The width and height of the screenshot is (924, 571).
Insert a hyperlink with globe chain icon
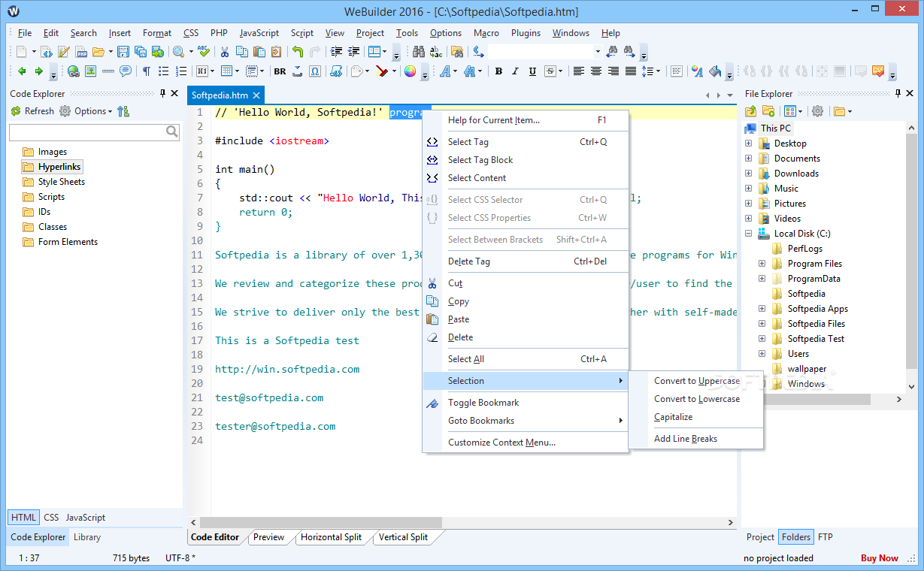tap(74, 71)
